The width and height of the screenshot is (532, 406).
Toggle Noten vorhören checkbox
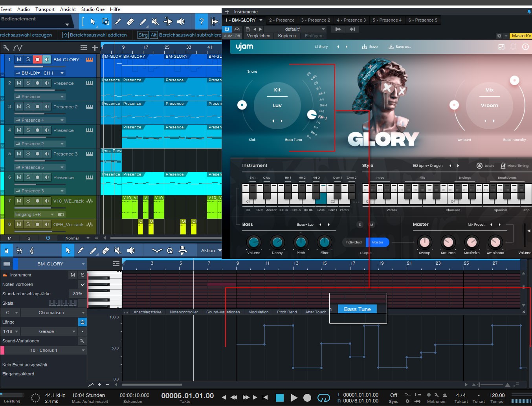click(83, 284)
